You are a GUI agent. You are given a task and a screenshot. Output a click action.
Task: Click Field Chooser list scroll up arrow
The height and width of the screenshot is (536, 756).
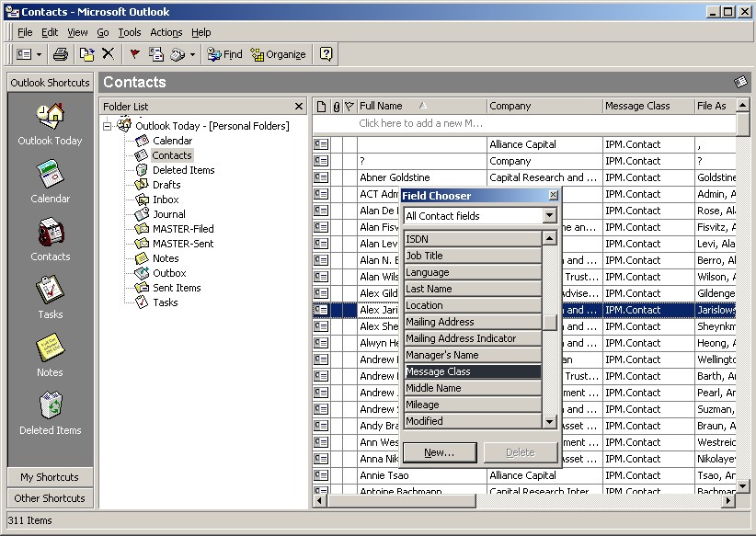coord(550,238)
